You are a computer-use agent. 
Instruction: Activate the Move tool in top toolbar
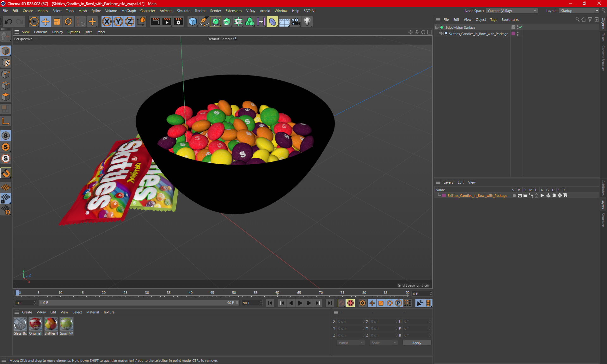point(46,21)
